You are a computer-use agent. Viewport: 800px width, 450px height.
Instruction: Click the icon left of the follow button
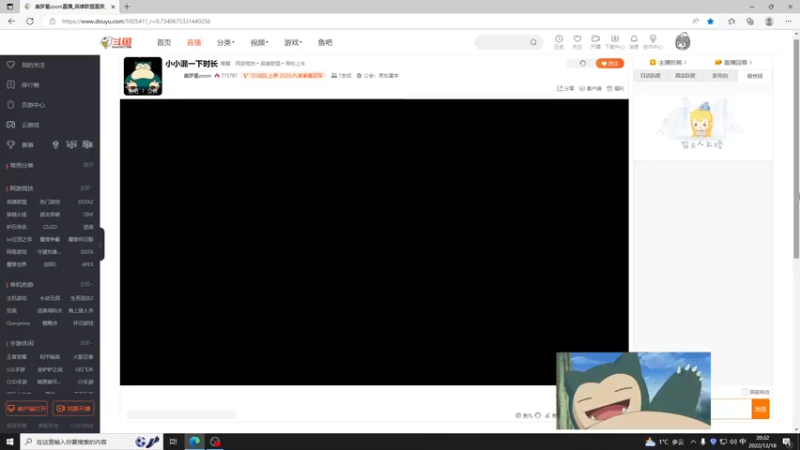tap(582, 63)
